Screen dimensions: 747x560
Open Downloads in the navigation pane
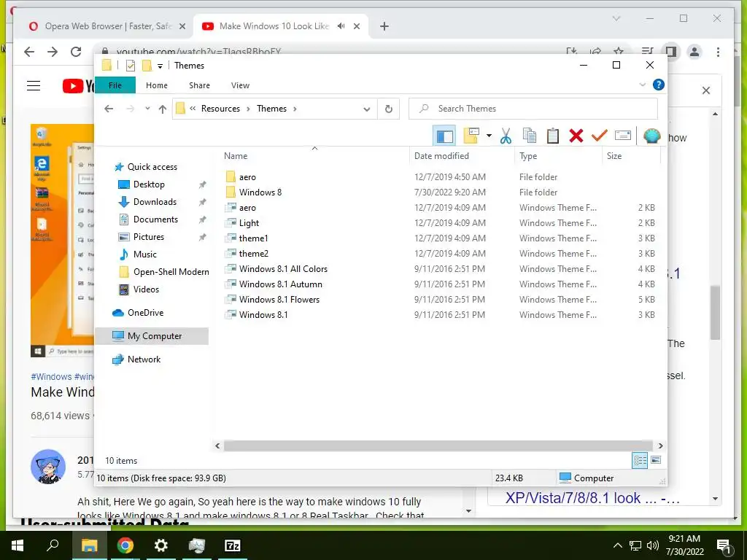(x=155, y=202)
